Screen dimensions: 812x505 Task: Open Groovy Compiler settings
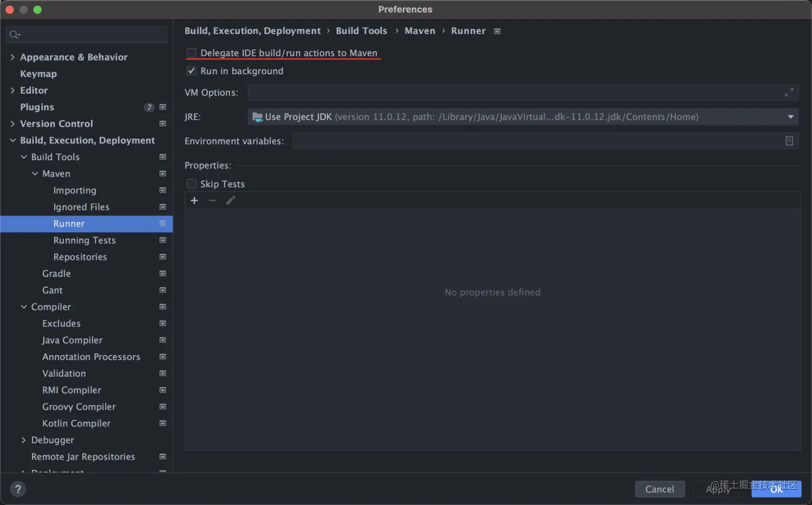point(79,407)
